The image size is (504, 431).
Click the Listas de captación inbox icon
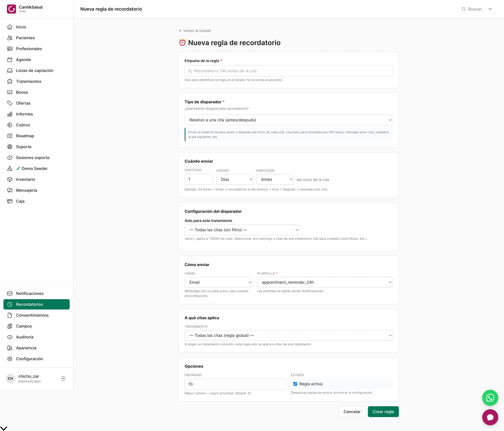10,70
